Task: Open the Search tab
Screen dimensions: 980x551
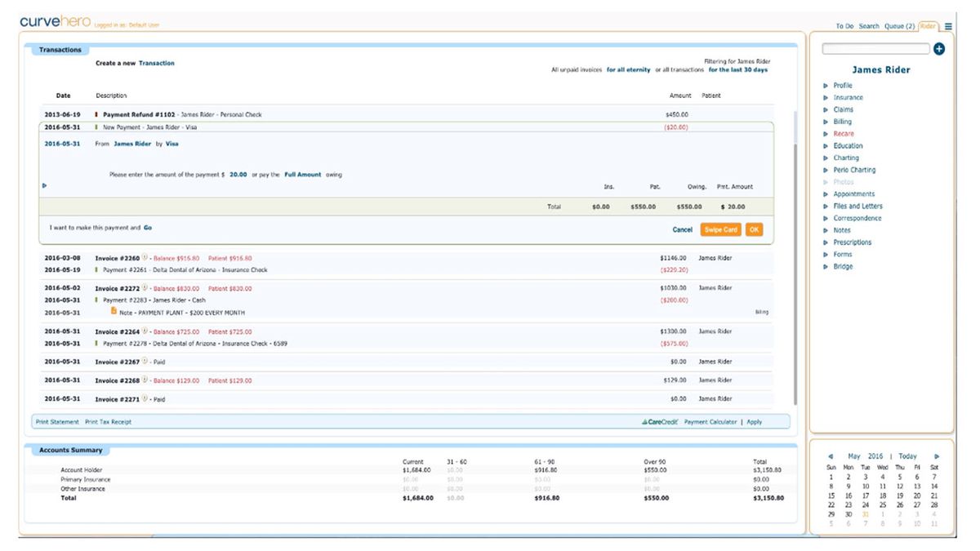Action: coord(869,26)
